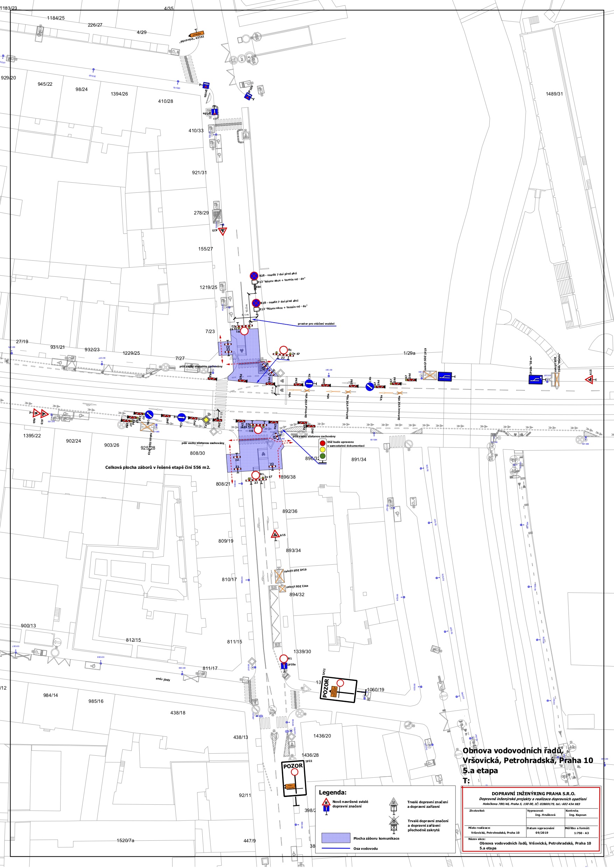
Task: Click the traffic light symbol beside SSZ note
Action: coord(322,450)
